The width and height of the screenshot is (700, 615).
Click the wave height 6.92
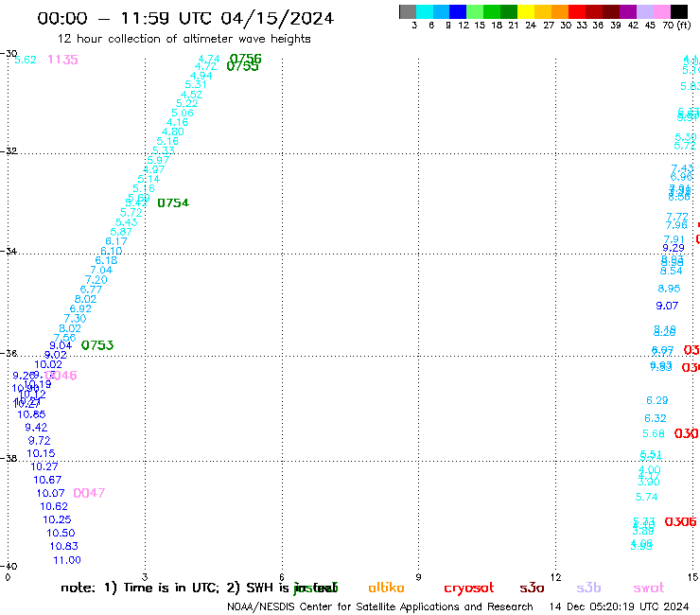(80, 308)
